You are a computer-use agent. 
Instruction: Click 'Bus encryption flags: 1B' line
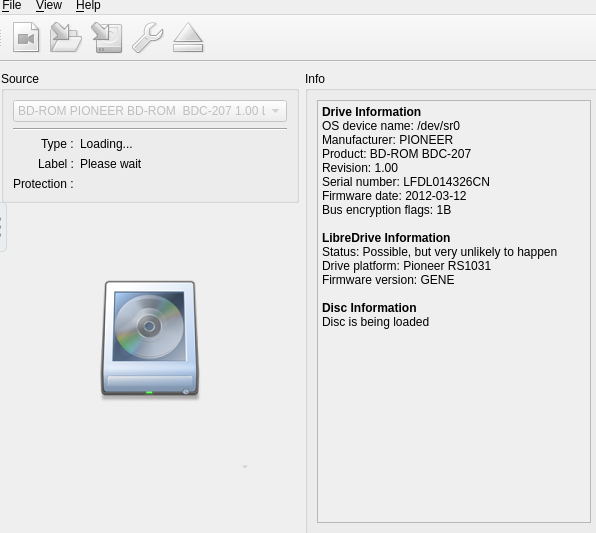tap(387, 210)
